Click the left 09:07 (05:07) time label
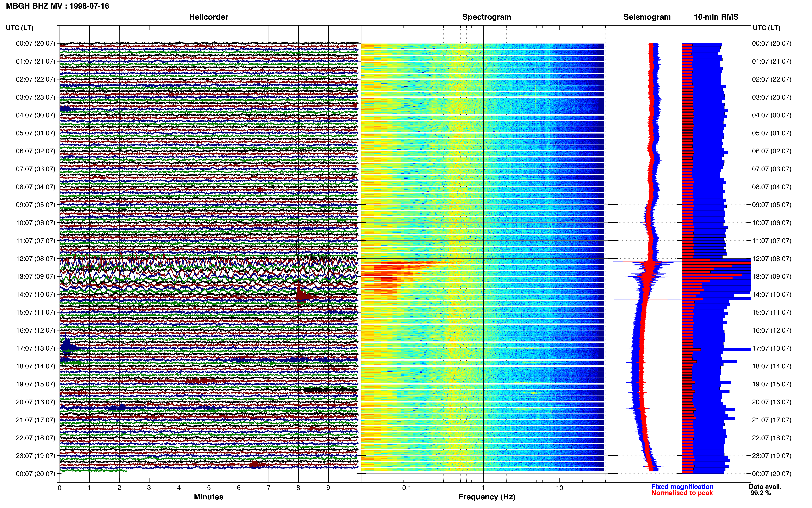 coord(36,205)
